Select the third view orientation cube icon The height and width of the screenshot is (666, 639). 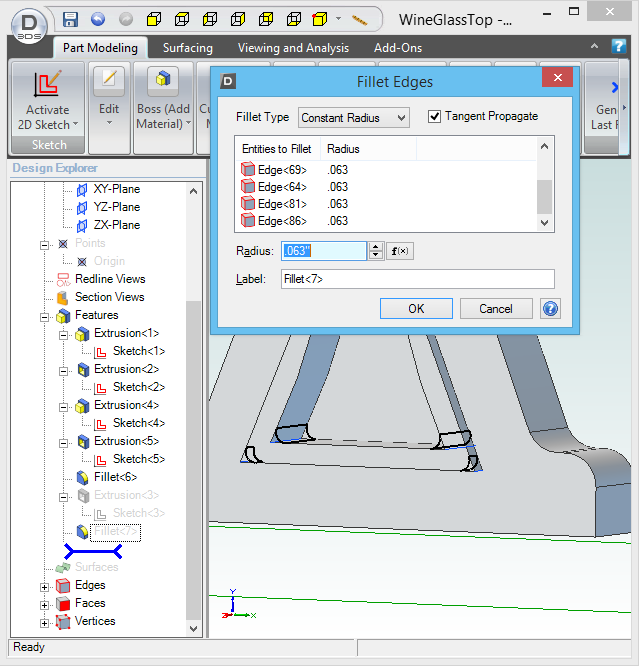tap(210, 19)
